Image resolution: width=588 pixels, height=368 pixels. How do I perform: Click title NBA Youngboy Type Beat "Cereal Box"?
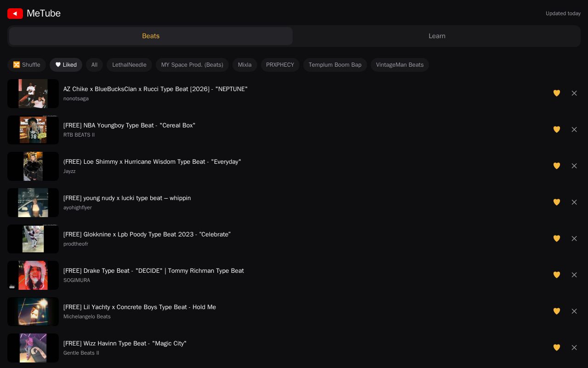(x=129, y=125)
